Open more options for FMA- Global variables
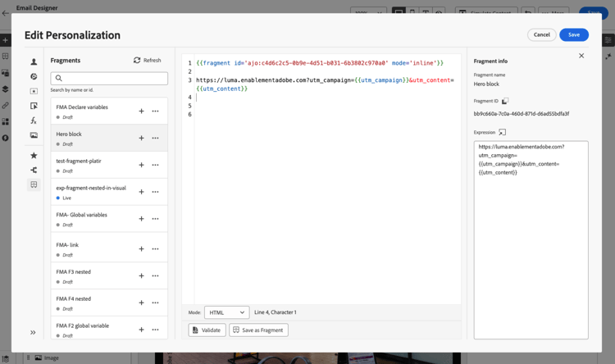The image size is (615, 364). tap(155, 219)
